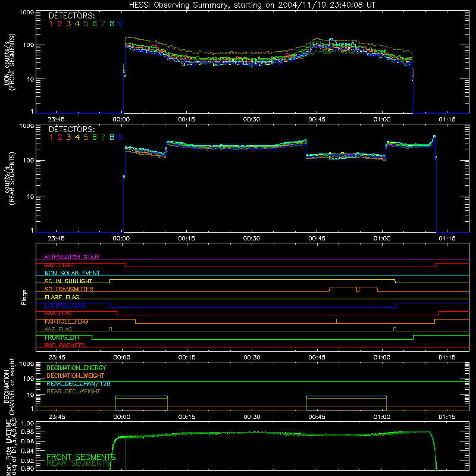This screenshot has height=476, width=476.
Task: Click the 01:00 time tick under rear segments panel
Action: coord(382,239)
